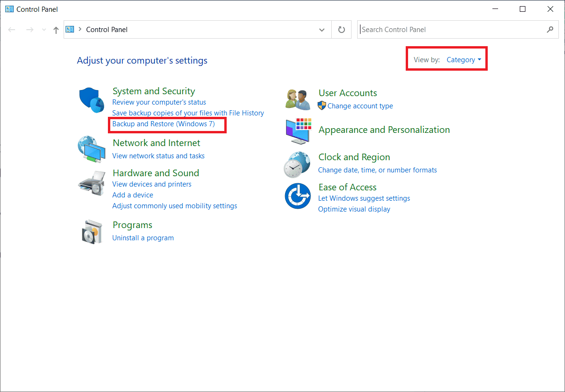Open Clock and Region heading
The image size is (565, 392).
click(x=354, y=157)
